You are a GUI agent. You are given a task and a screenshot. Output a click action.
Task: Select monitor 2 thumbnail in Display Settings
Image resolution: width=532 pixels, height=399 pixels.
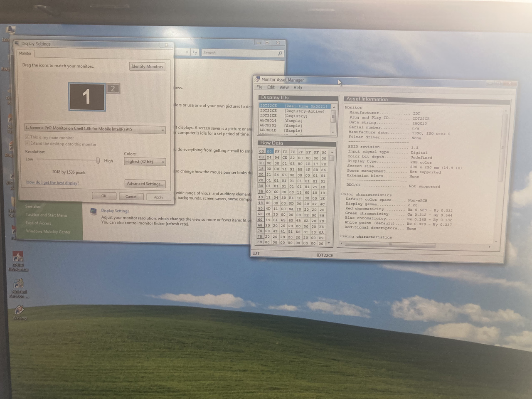113,89
